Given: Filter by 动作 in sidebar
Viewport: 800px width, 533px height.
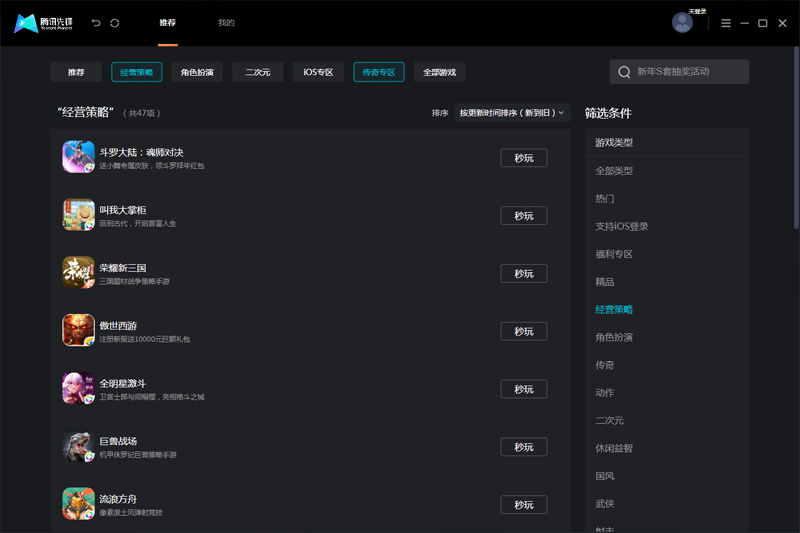Looking at the screenshot, I should click(x=605, y=393).
